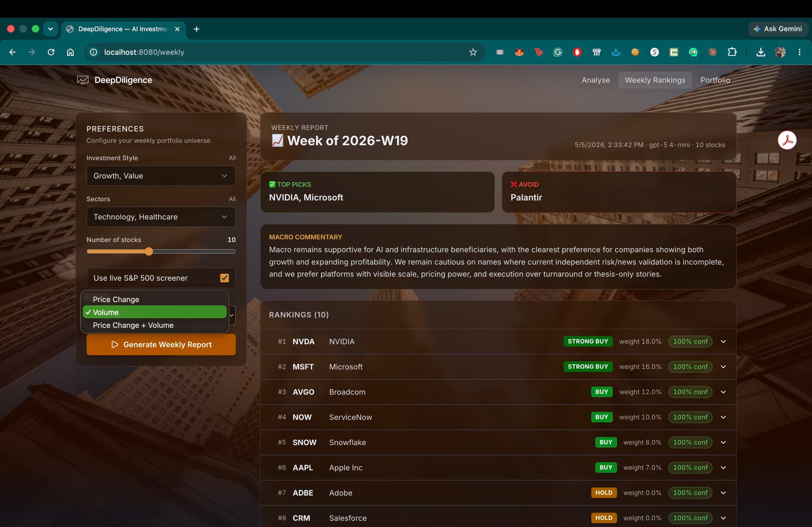Expand the MSFT ranking row
Screen dimensions: 812x527
[723, 367]
